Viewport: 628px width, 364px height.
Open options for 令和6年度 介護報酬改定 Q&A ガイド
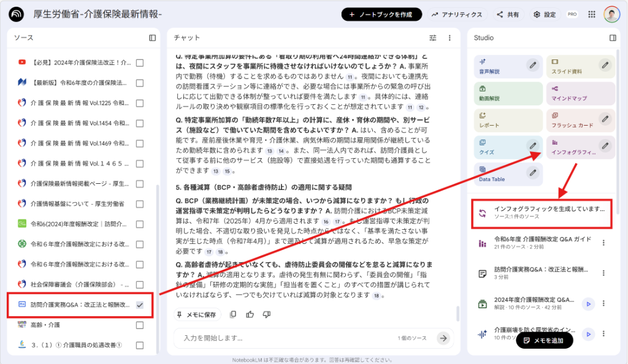pyautogui.click(x=603, y=243)
